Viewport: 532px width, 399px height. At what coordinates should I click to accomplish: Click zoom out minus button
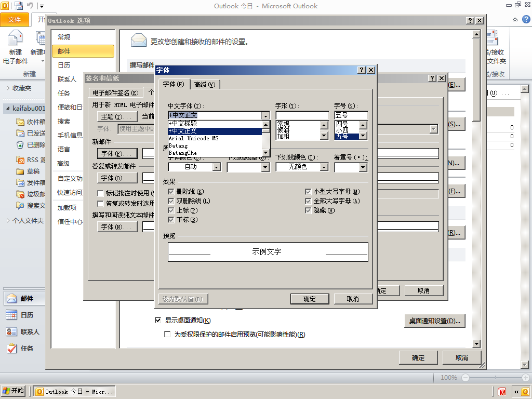coord(465,378)
